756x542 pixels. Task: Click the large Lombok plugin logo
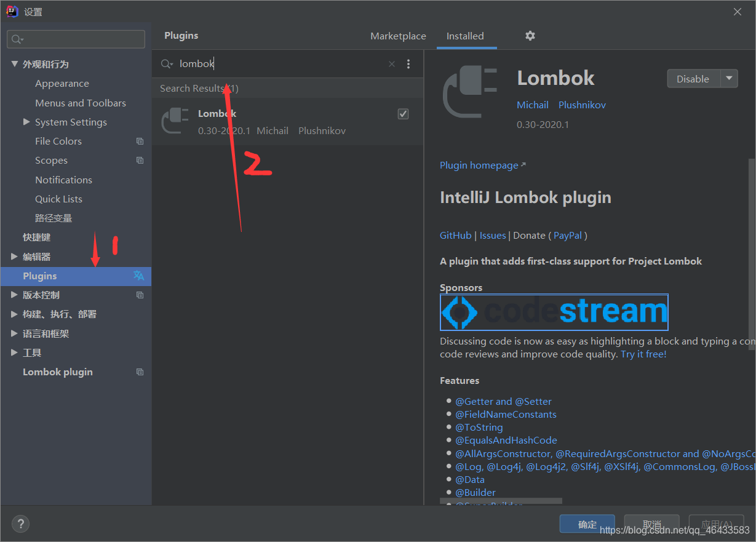click(469, 90)
